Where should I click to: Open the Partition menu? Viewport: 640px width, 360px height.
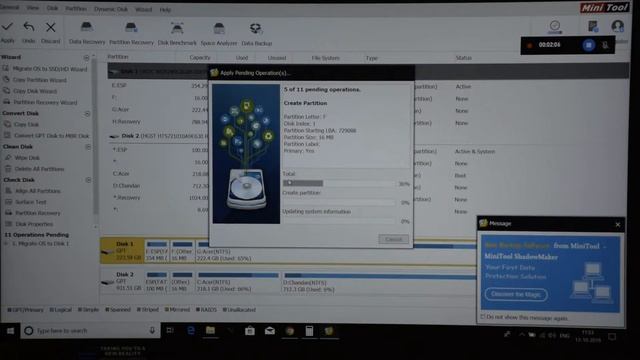pos(76,9)
